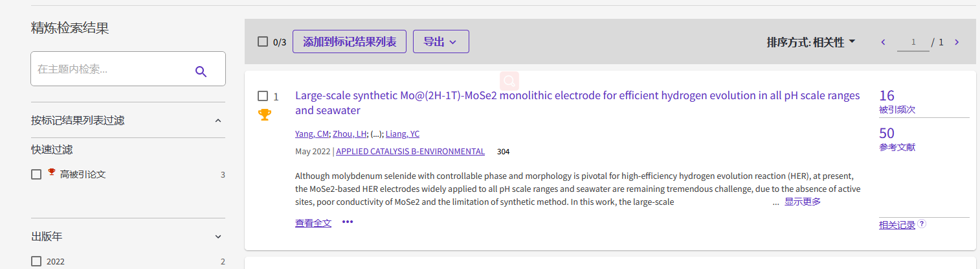Click the search magnifier in the refine box

tap(201, 71)
